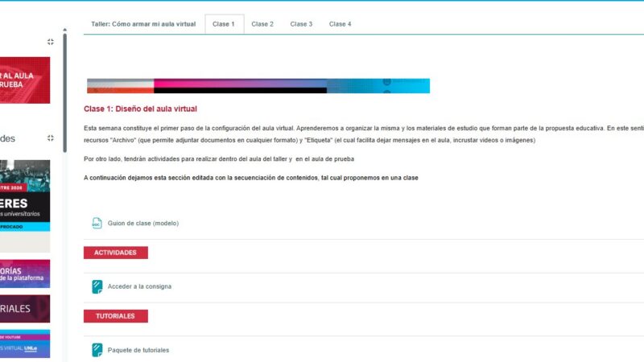Click the icon beside Paquete de tutoriales

[x=97, y=350]
